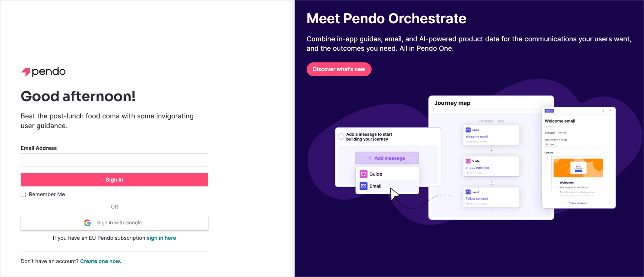Click the Discover what's new button
This screenshot has width=644, height=277.
tap(339, 69)
